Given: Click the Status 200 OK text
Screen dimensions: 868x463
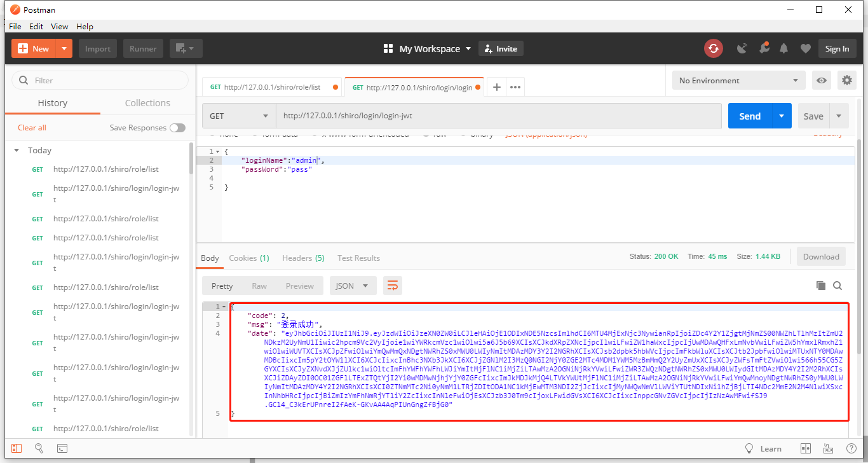Looking at the screenshot, I should click(654, 256).
